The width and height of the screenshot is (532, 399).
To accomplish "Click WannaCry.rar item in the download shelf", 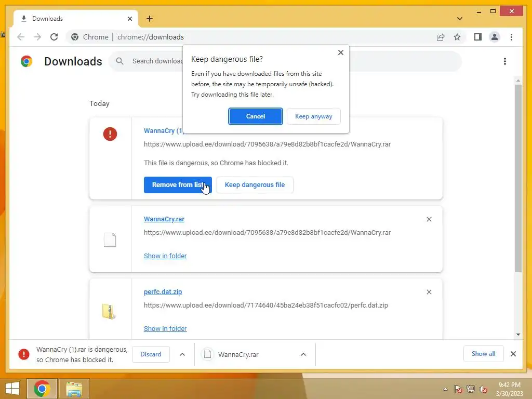I will (238, 354).
